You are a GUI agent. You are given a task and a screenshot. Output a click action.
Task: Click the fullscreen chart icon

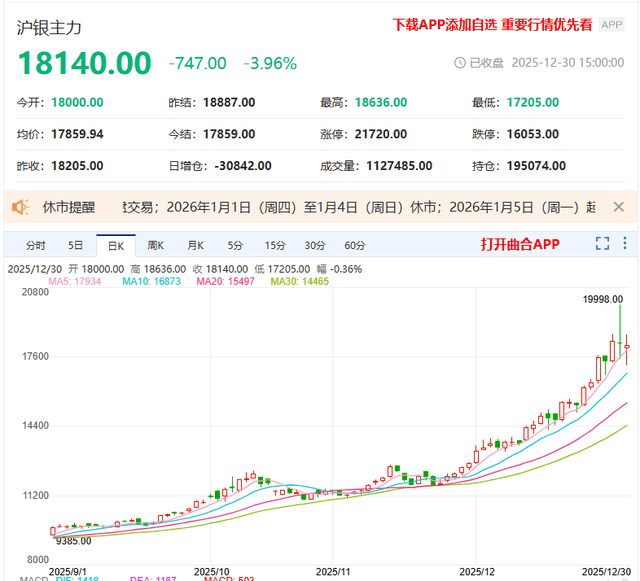pyautogui.click(x=602, y=244)
